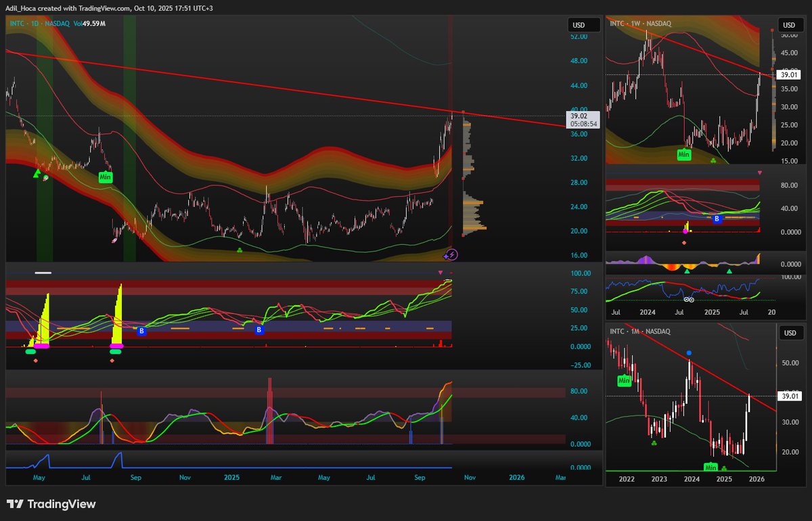Click the green clover marker on daily chart
Screen dimensions: 812x521
pos(240,250)
